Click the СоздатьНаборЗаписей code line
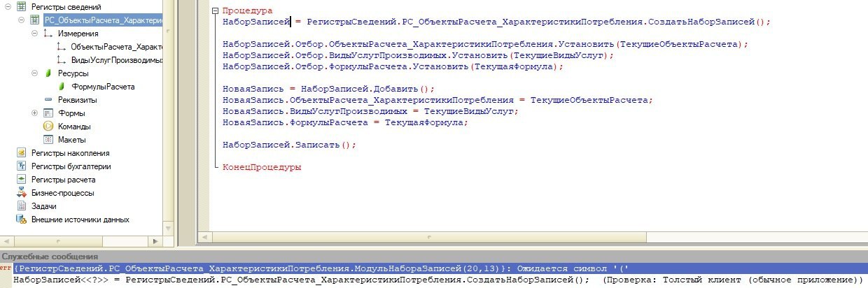 [496, 22]
